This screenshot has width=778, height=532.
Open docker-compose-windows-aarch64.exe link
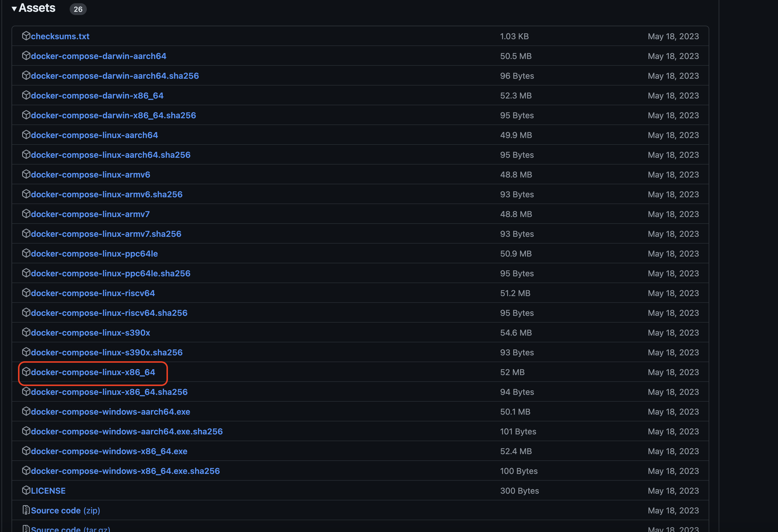[x=110, y=412]
